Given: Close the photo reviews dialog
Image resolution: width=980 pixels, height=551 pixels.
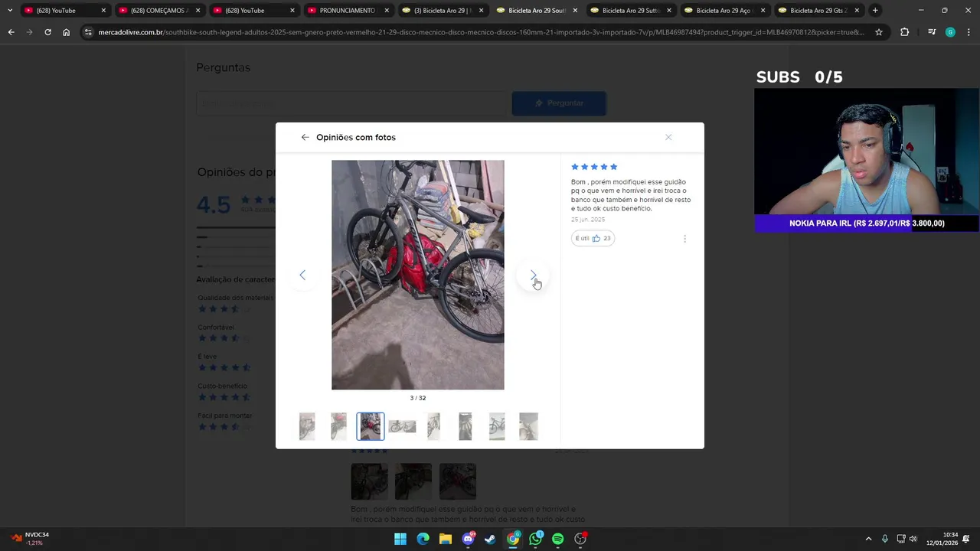Looking at the screenshot, I should tap(668, 137).
